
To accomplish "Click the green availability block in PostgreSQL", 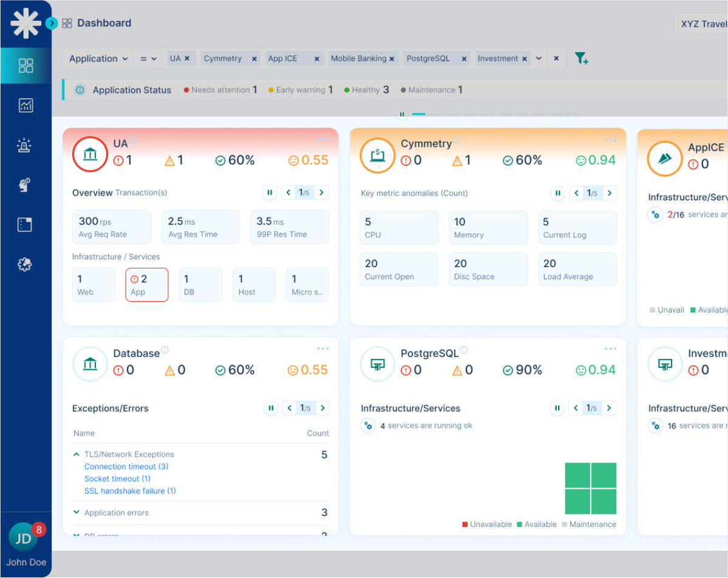I will [x=591, y=488].
